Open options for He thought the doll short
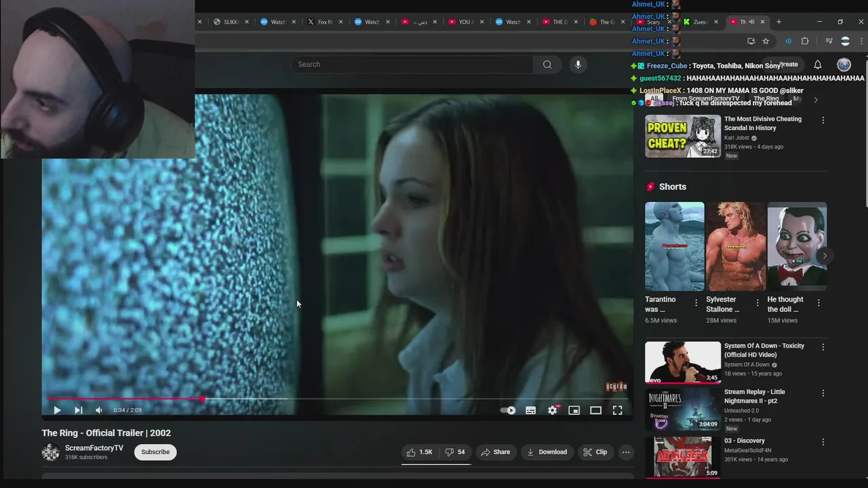This screenshot has height=488, width=868. pos(818,303)
